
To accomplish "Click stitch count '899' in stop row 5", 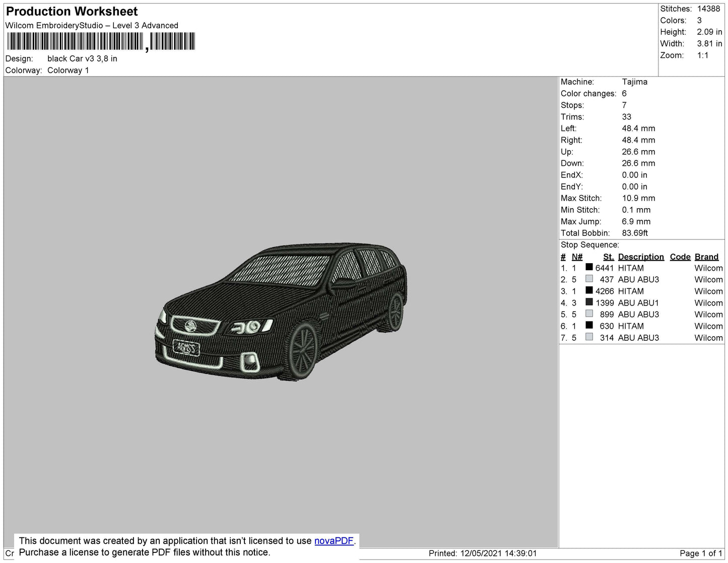I will click(x=607, y=315).
